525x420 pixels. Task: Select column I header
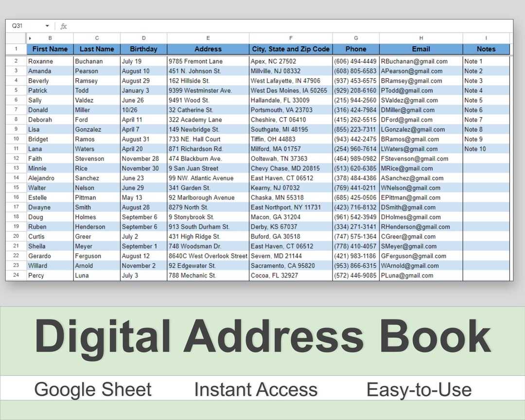(x=486, y=38)
